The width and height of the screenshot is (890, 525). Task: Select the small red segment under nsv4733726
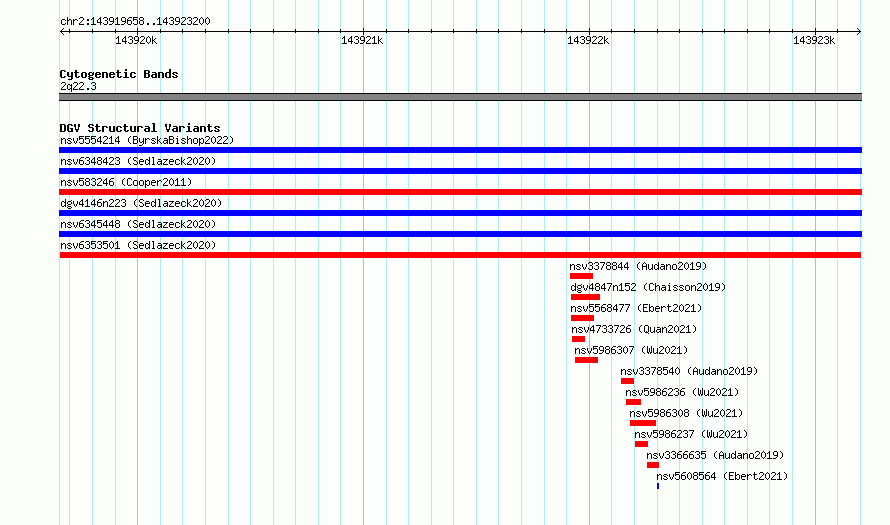[x=578, y=339]
